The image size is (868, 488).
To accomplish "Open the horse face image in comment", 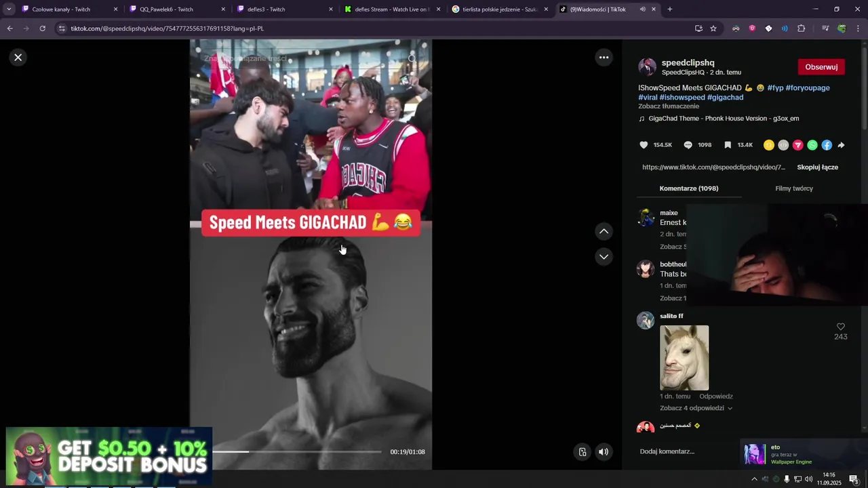I will point(684,358).
